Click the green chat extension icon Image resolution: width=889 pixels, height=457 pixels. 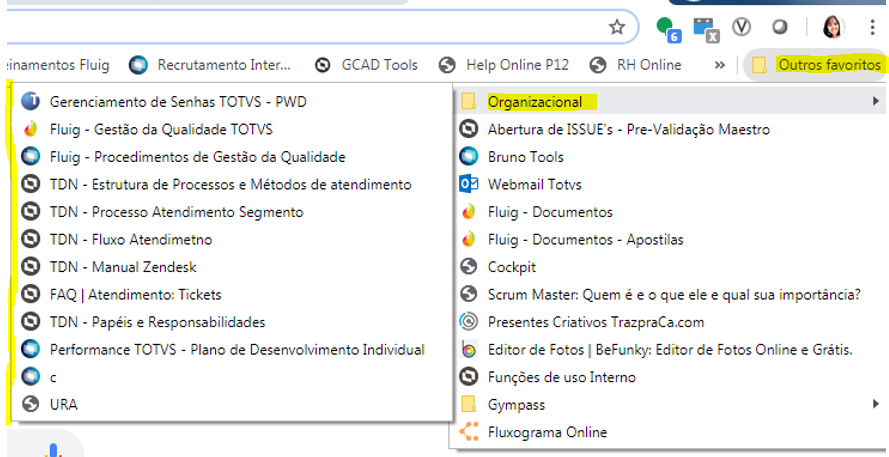click(x=666, y=27)
